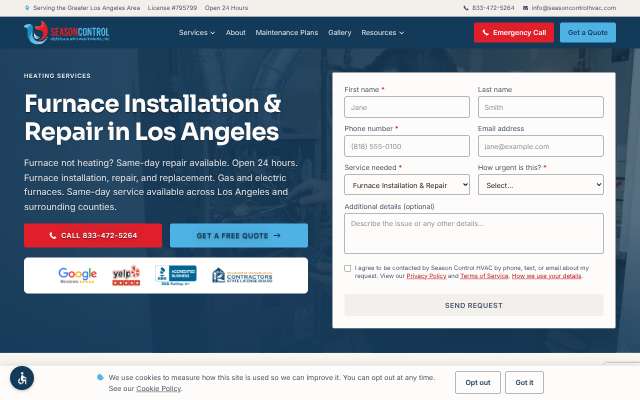This screenshot has width=640, height=400.
Task: Click the License #795799 text
Action: click(172, 8)
